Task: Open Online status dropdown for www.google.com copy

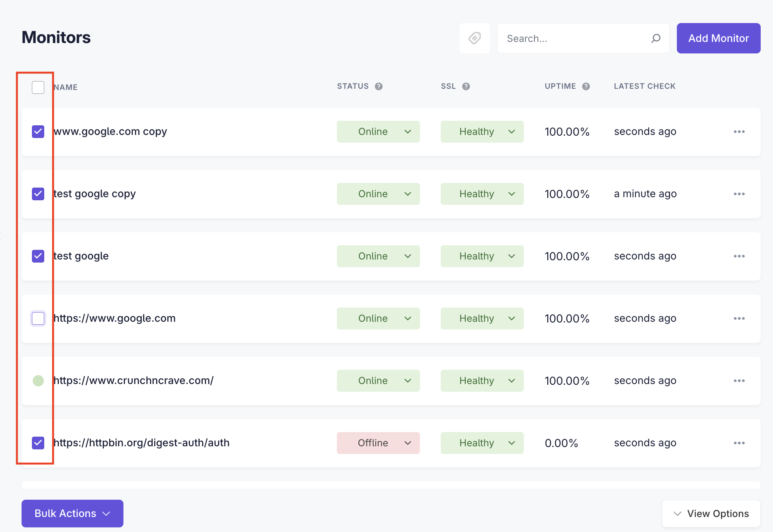Action: pos(378,132)
